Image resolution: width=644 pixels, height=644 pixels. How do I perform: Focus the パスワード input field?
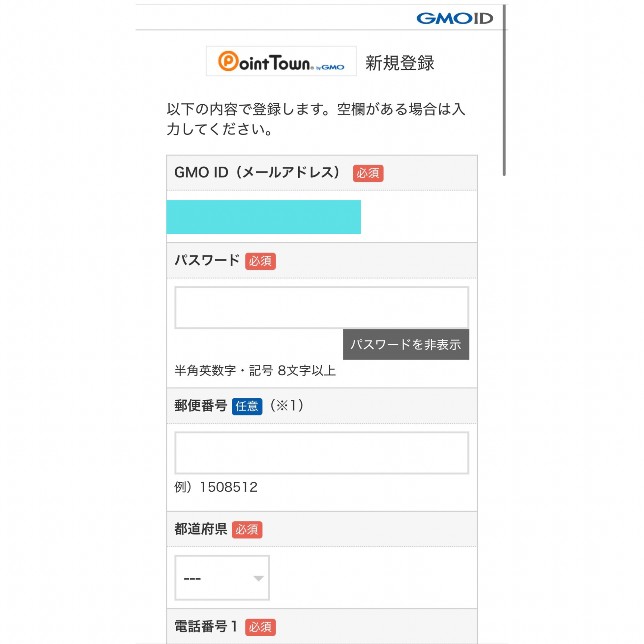coord(321,308)
